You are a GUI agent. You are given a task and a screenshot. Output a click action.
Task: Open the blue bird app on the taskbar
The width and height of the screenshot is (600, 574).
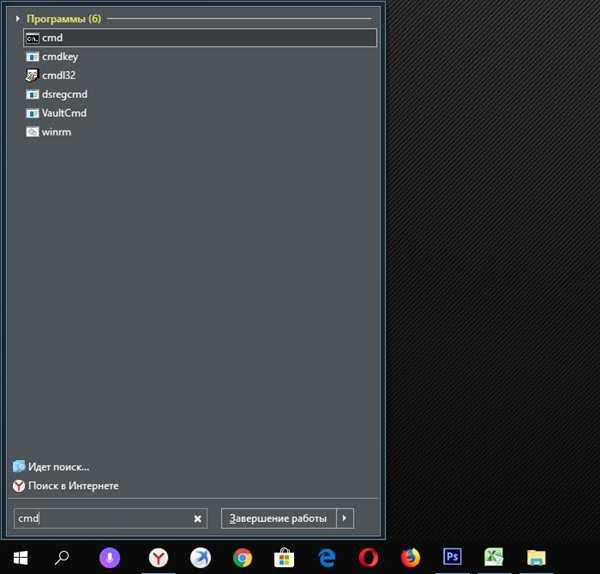point(201,558)
